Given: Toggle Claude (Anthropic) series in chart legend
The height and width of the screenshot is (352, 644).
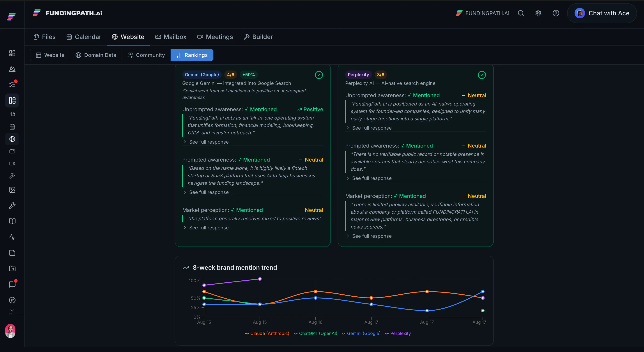Looking at the screenshot, I should [267, 334].
